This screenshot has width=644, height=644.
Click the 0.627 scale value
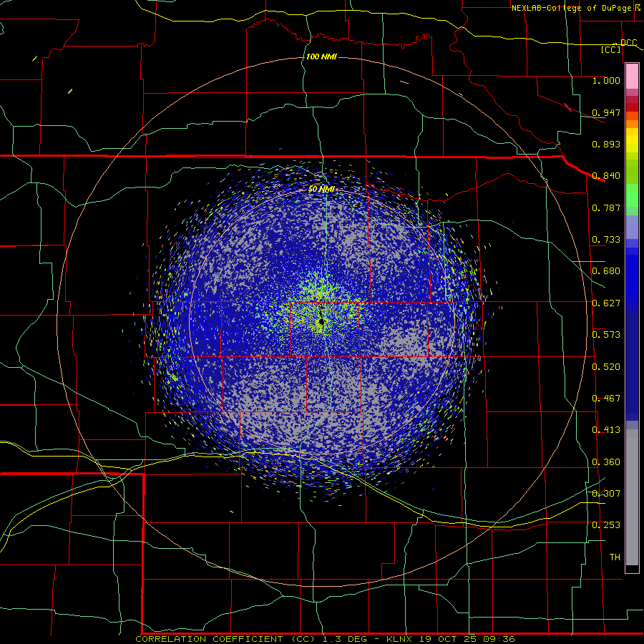tap(606, 303)
